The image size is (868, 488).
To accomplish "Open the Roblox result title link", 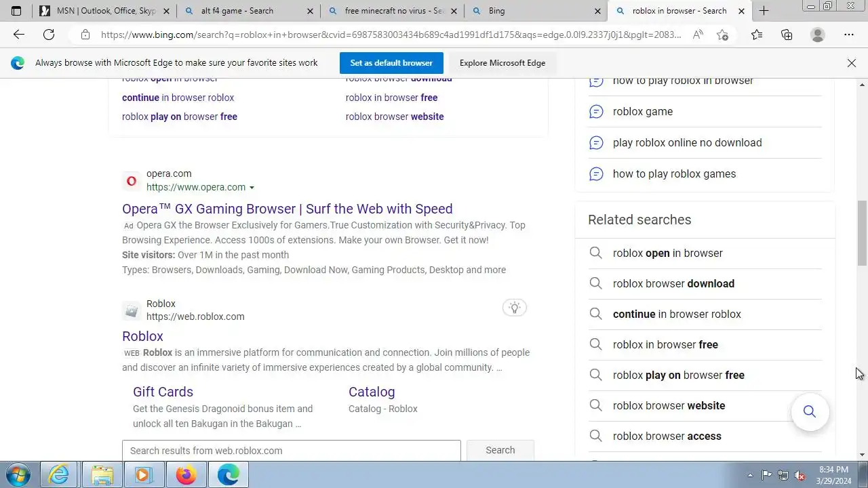I will (x=142, y=336).
